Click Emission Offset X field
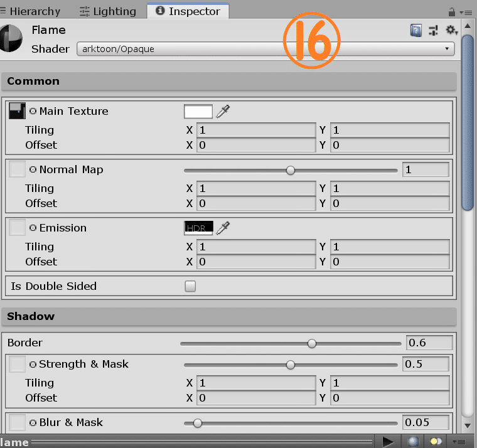 click(257, 262)
